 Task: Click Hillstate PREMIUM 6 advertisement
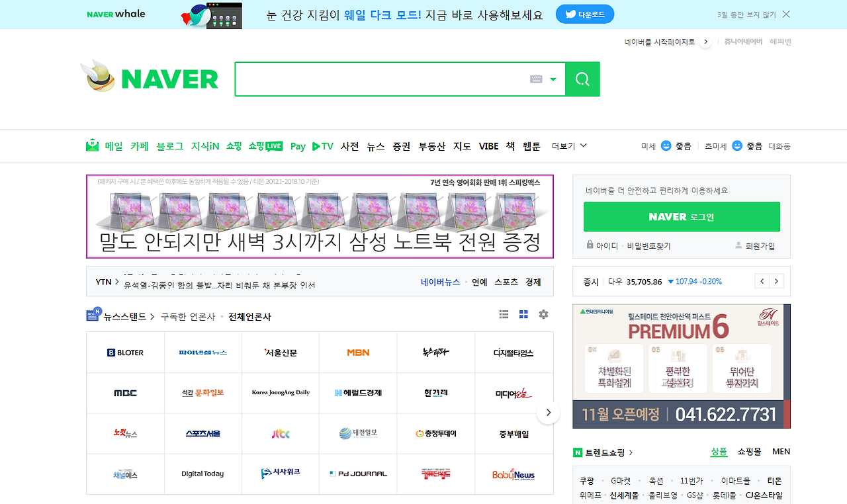tap(682, 366)
